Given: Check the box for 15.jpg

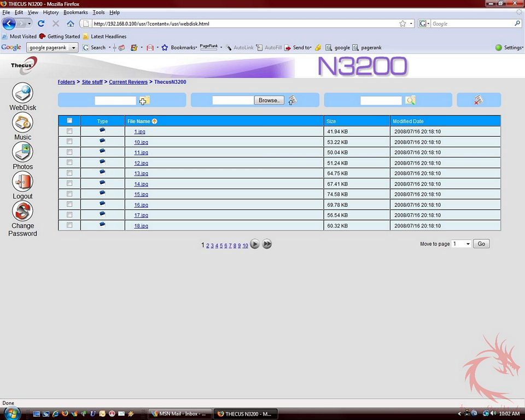Looking at the screenshot, I should pyautogui.click(x=69, y=194).
